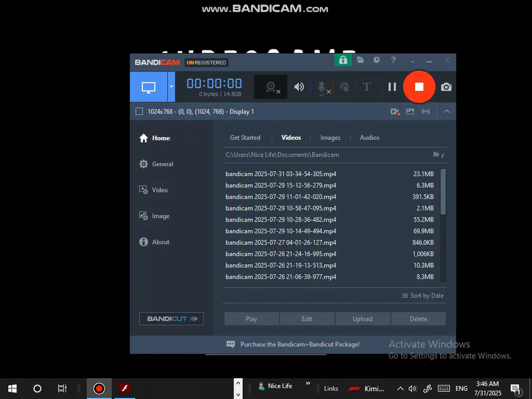
Task: Open the recording mode dropdown arrow
Action: [171, 87]
